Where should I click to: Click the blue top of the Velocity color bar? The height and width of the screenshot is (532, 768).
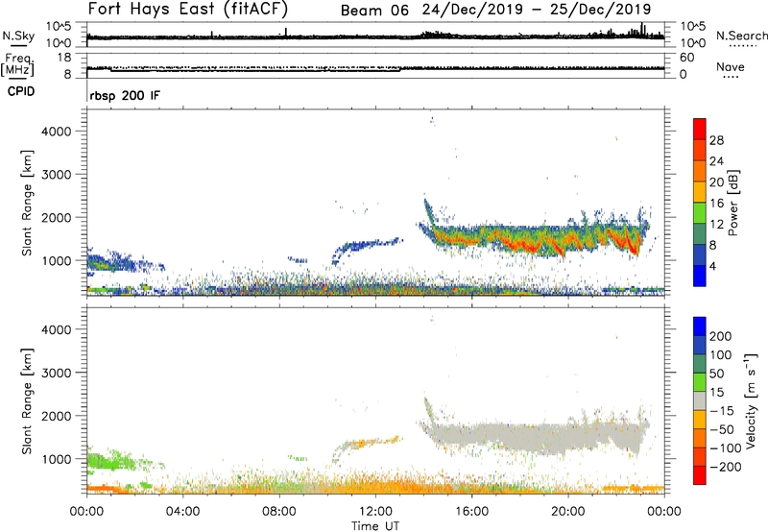pos(700,326)
